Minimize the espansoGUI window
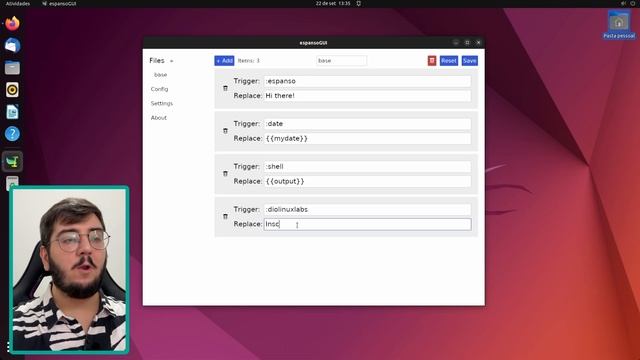Viewport: 640px width, 360px height. 456,42
